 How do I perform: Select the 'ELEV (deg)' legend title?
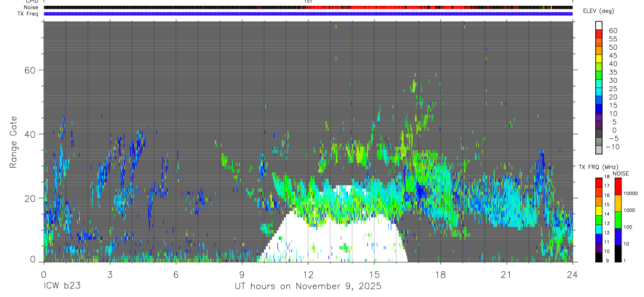[599, 11]
